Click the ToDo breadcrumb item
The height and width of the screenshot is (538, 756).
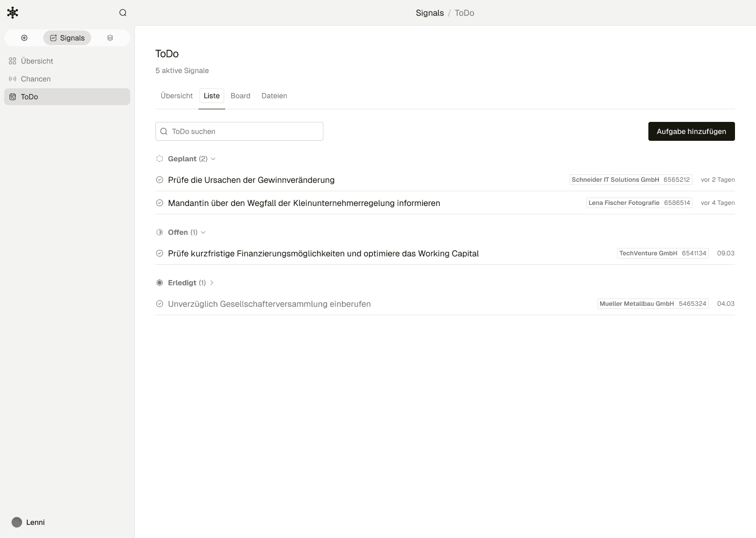point(464,13)
